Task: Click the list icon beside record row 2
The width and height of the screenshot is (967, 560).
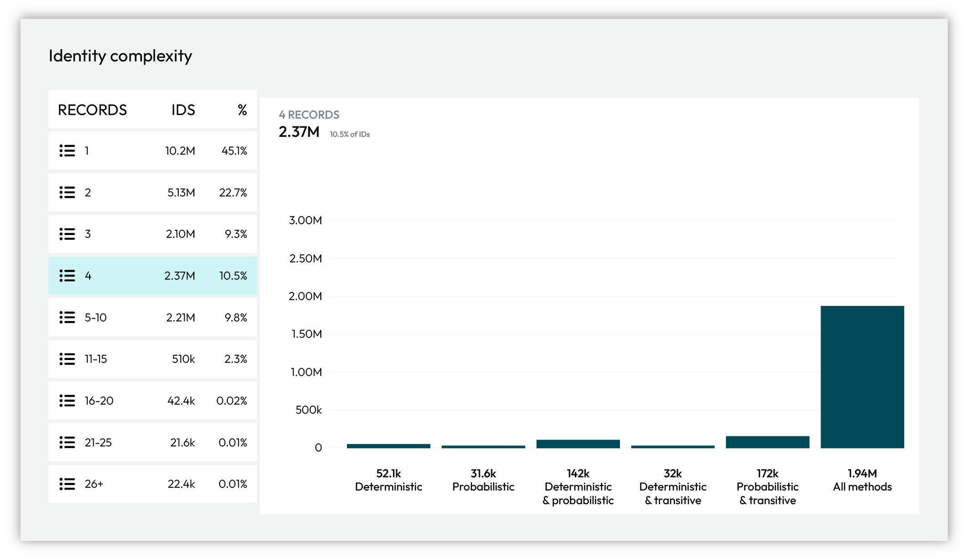Action: [x=67, y=192]
